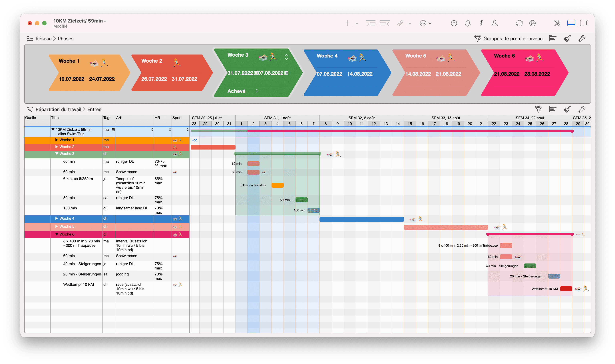Open the wrench settings icon of 'Répartition du travail'
Screen dimensions: 615x364
click(x=582, y=109)
